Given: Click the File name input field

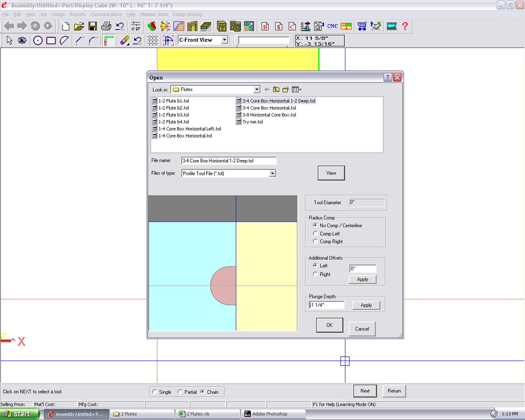Looking at the screenshot, I should 229,161.
